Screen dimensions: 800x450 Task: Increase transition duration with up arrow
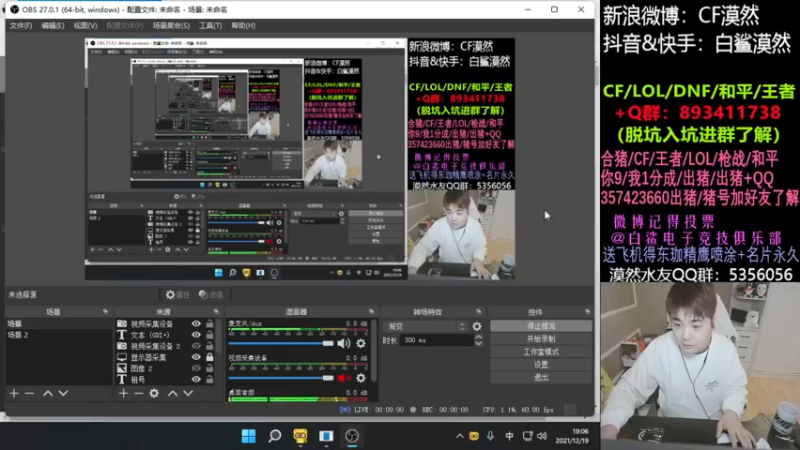coord(479,337)
